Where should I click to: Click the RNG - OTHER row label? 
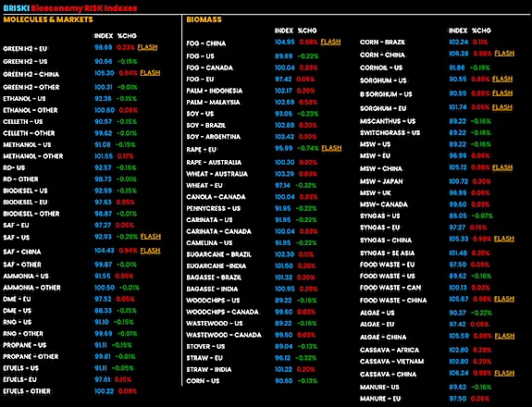click(23, 334)
